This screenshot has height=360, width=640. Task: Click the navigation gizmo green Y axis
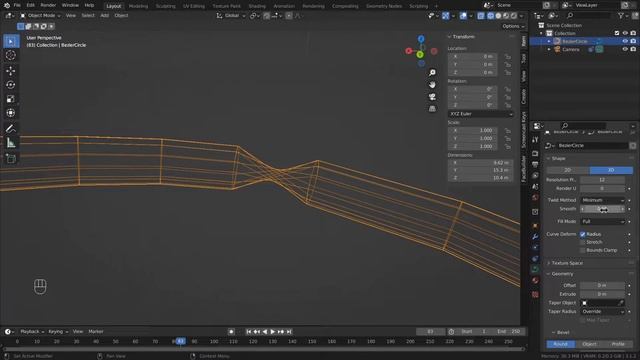[420, 55]
